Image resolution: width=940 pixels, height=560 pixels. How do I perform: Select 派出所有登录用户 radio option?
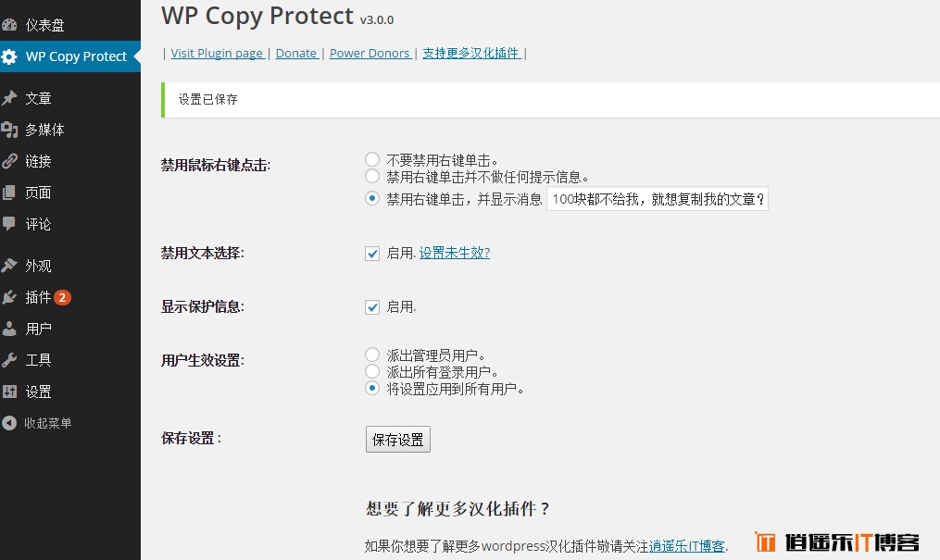tap(372, 371)
